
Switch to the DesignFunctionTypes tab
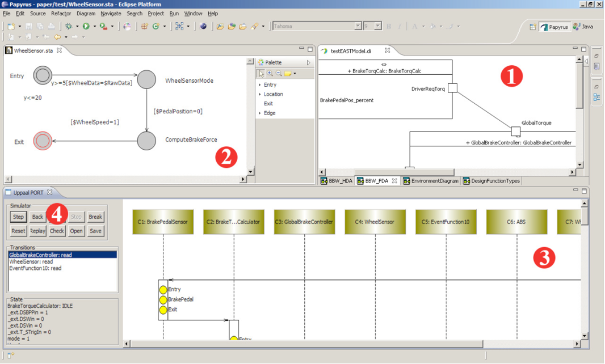click(491, 181)
